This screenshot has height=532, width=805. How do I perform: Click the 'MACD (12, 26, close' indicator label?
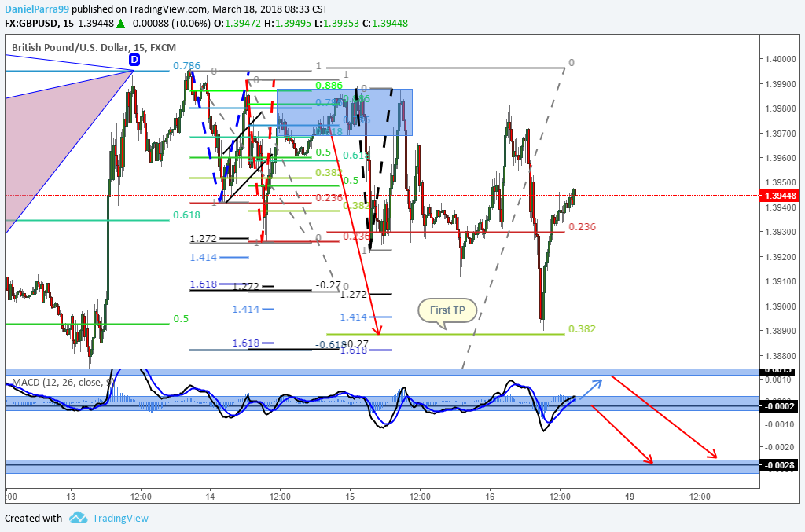click(x=57, y=382)
